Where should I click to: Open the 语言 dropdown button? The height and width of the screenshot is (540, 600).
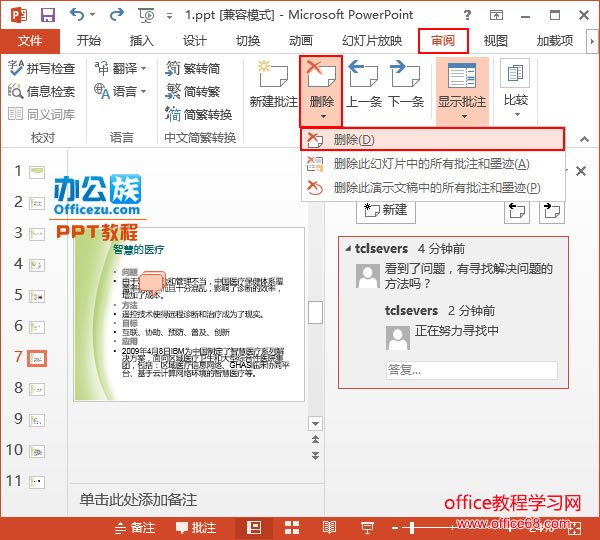tap(120, 91)
